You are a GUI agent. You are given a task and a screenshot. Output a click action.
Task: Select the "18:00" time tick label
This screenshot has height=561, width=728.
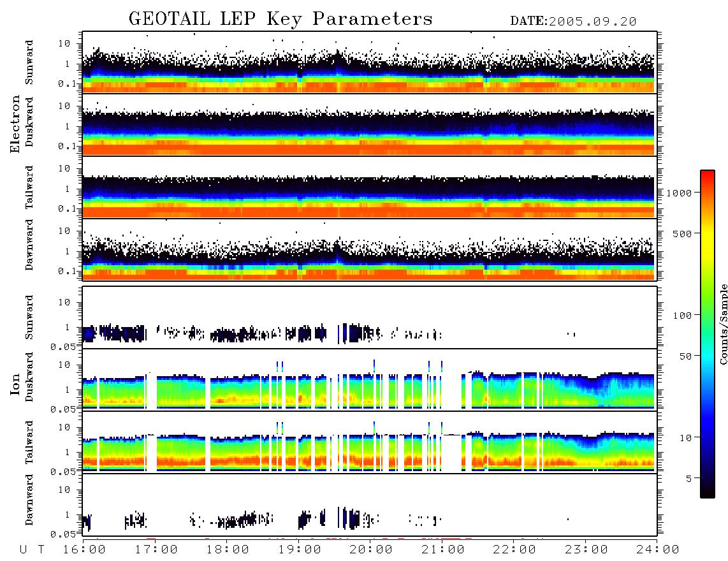click(x=228, y=550)
